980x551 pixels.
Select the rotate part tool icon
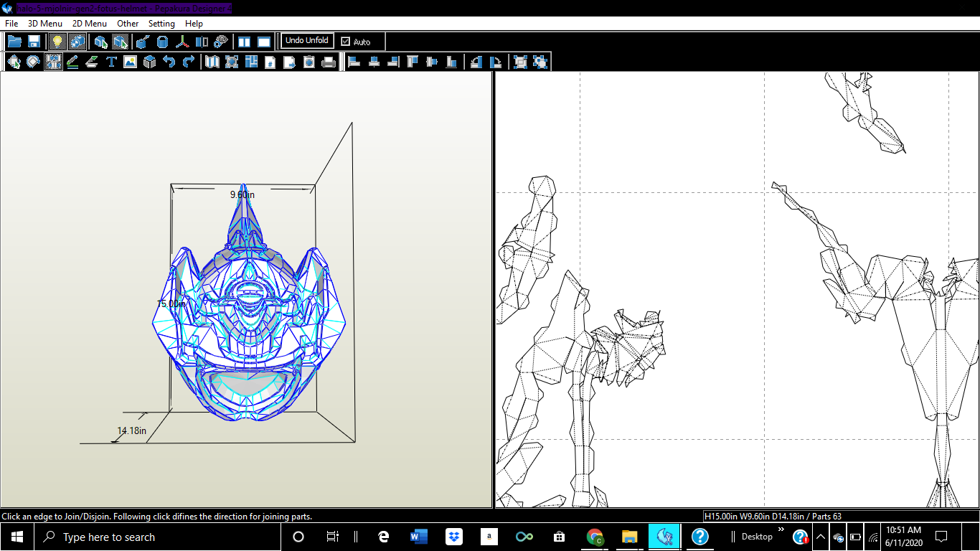click(x=33, y=62)
